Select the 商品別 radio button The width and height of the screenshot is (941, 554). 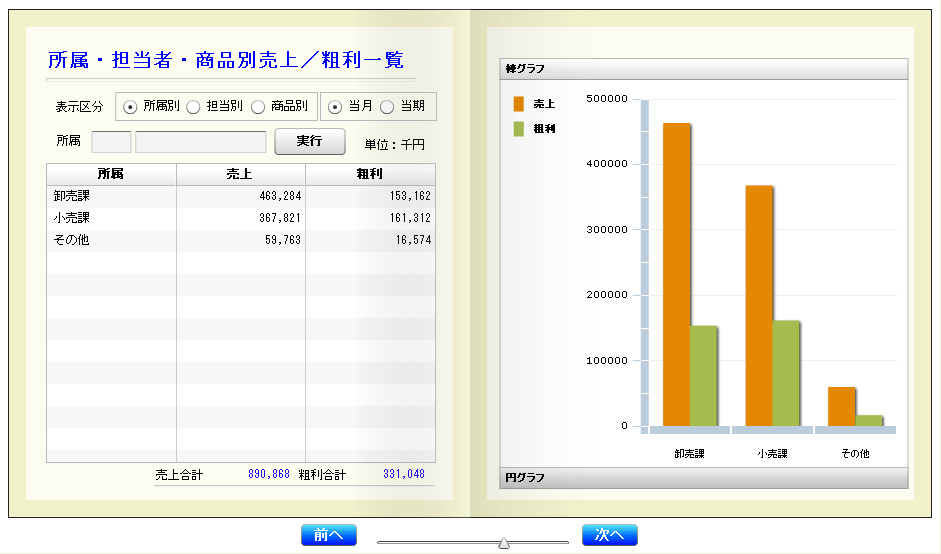258,107
